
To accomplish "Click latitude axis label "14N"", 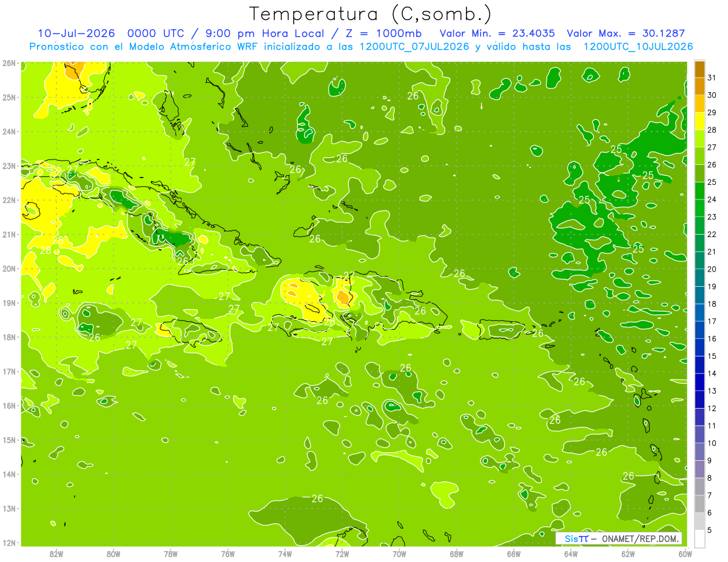I will (9, 474).
